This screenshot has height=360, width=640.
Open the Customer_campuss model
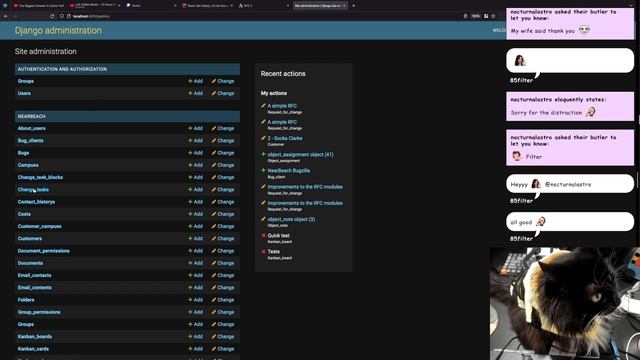[x=40, y=227]
